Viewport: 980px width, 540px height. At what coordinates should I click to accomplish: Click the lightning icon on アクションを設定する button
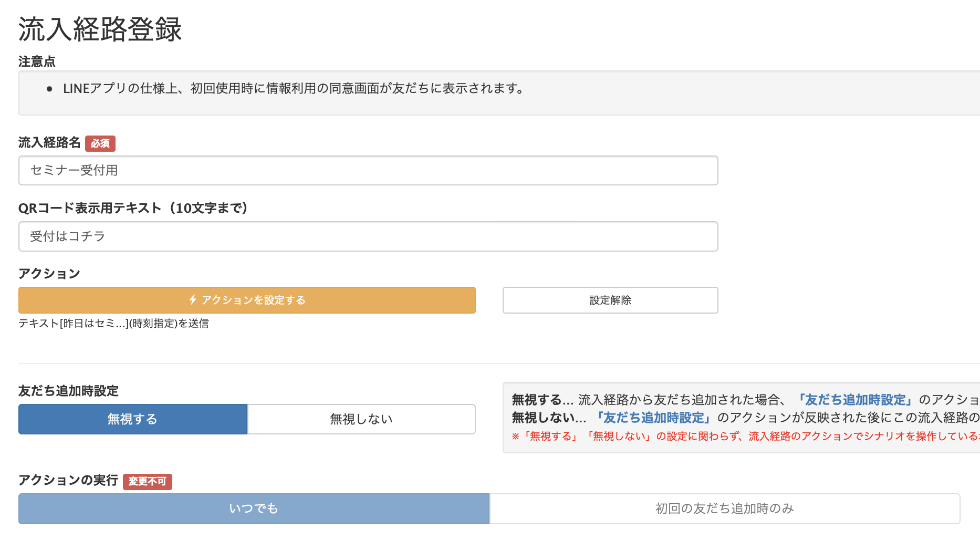pyautogui.click(x=192, y=300)
